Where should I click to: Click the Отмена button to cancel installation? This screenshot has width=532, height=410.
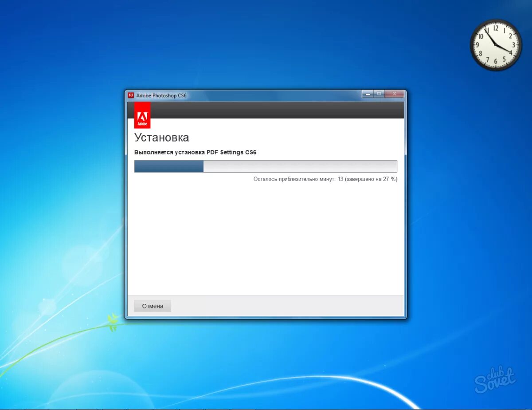(x=153, y=306)
